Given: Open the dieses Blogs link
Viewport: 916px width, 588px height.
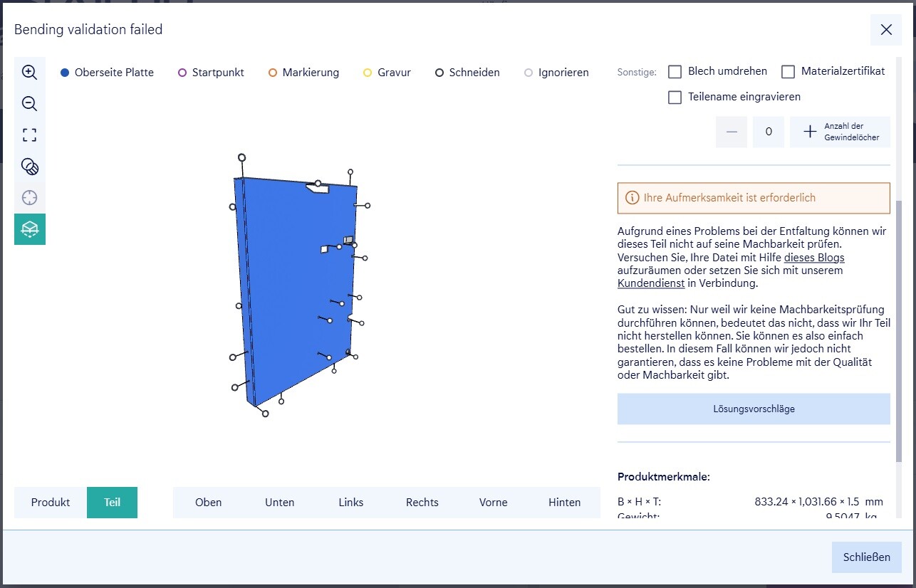Looking at the screenshot, I should (x=814, y=258).
